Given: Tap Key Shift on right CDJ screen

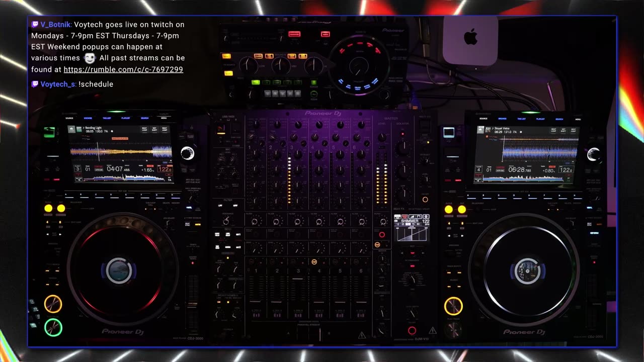Looking at the screenshot, I should 563,130.
